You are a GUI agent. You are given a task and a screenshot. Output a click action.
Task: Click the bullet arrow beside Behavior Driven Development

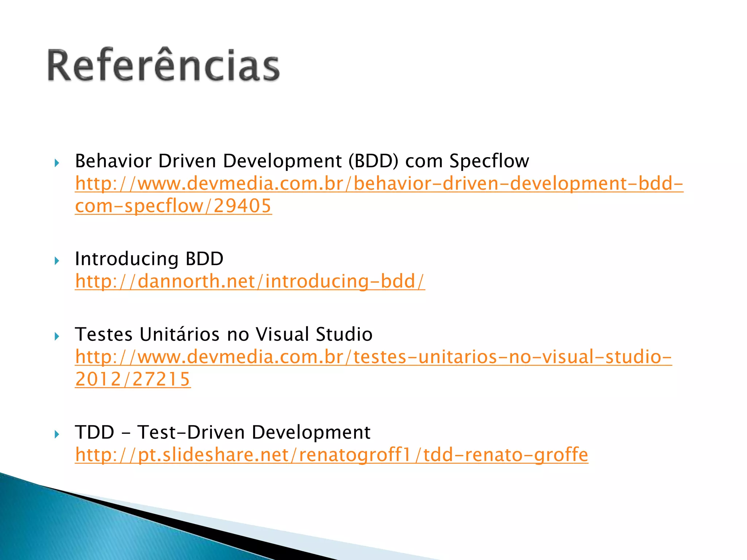57,163
